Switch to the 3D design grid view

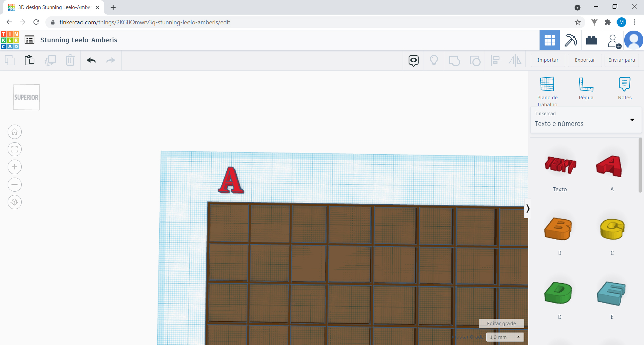coord(550,40)
